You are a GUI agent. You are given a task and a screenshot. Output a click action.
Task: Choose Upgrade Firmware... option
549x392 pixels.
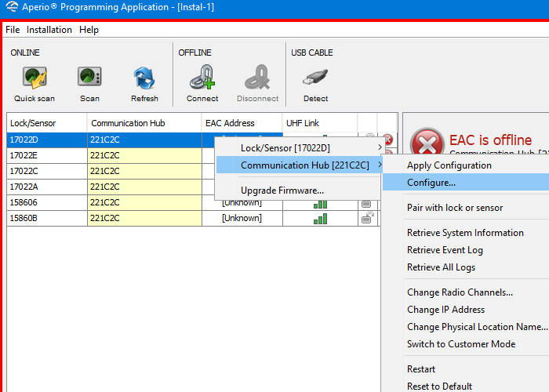pos(282,191)
